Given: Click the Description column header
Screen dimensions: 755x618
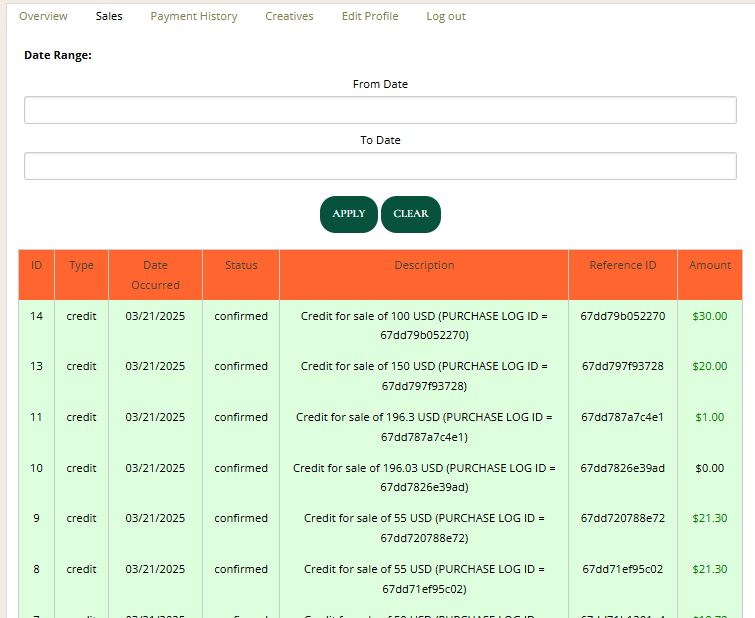Looking at the screenshot, I should [424, 266].
